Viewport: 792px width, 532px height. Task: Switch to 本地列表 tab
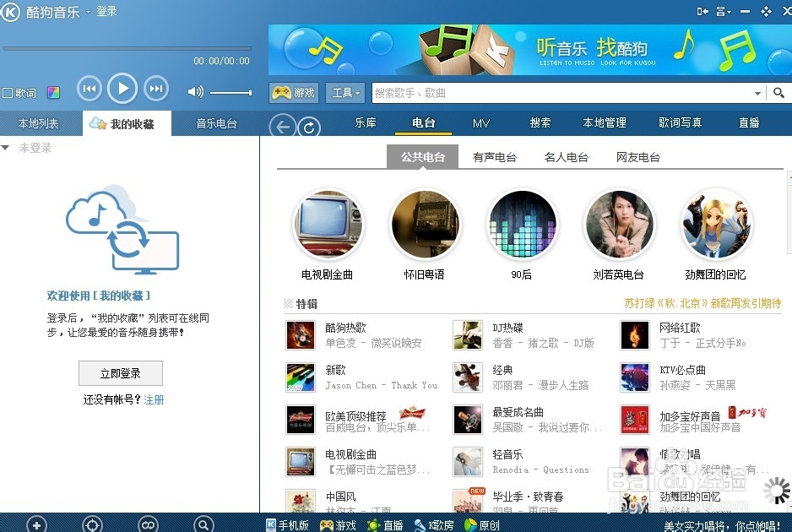38,123
